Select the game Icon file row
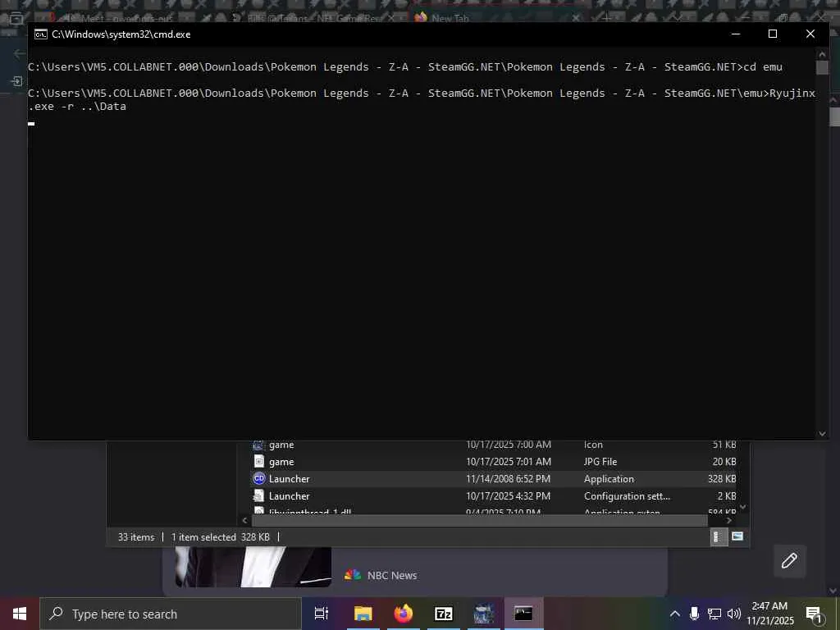Viewport: 840px width, 630px height. [x=493, y=445]
